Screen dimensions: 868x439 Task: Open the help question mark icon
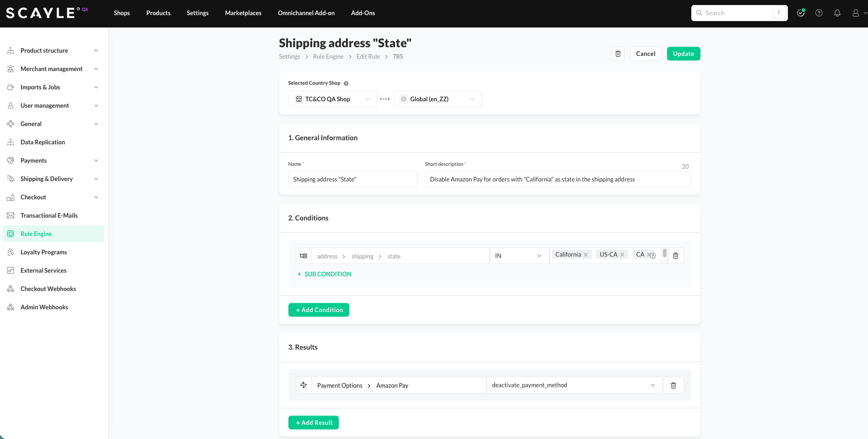819,13
